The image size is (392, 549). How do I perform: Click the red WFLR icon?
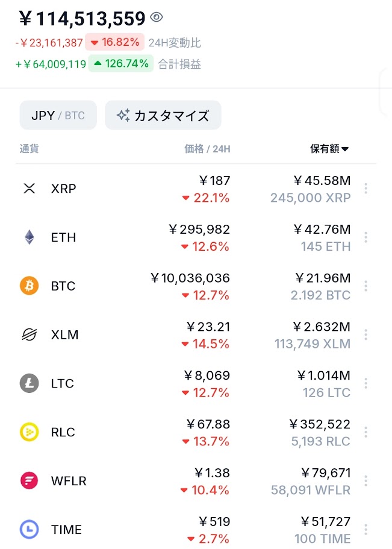pyautogui.click(x=29, y=481)
